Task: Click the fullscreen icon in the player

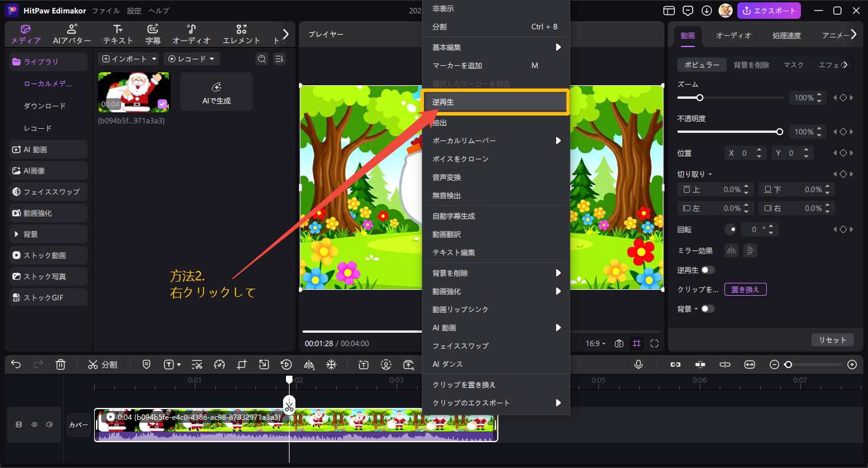Action: (x=654, y=343)
